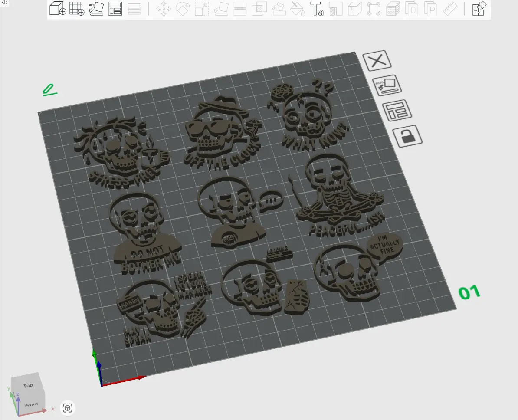Click the variable layer height lines icon
This screenshot has width=518, height=420.
tap(134, 9)
